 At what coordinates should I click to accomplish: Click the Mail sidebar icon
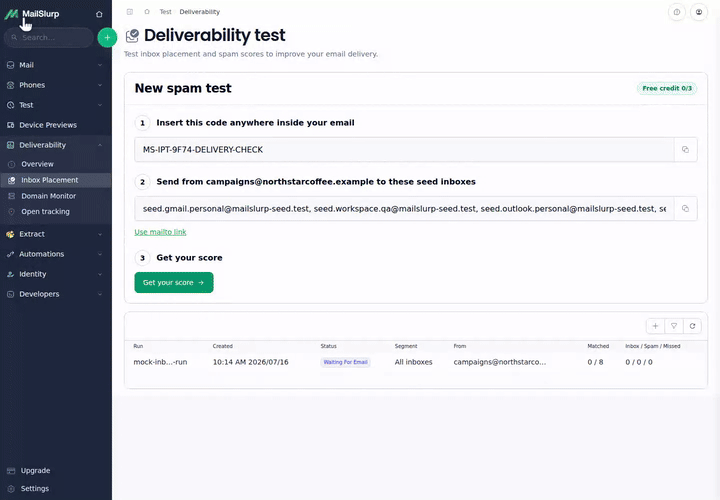(x=11, y=65)
